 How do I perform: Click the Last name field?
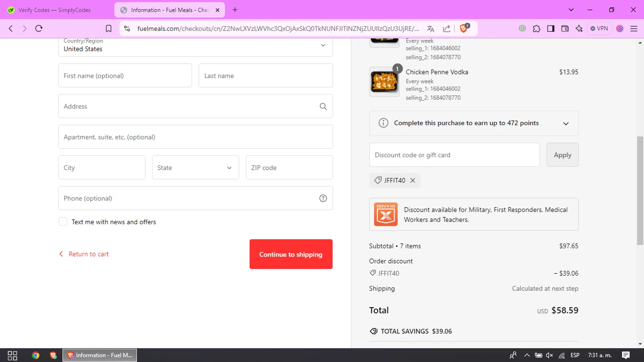pyautogui.click(x=265, y=76)
